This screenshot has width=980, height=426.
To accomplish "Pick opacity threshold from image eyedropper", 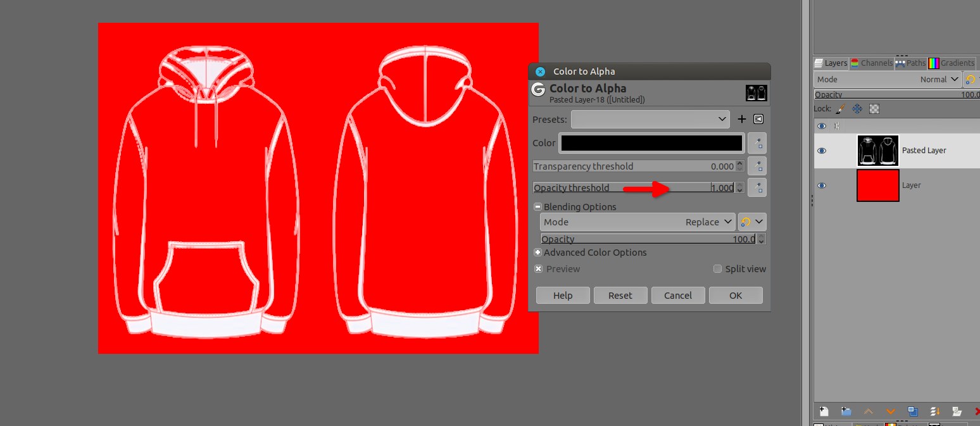I will (757, 187).
